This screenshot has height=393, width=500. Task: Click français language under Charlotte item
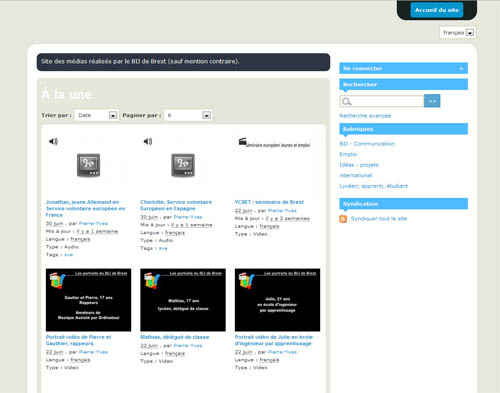coord(175,233)
